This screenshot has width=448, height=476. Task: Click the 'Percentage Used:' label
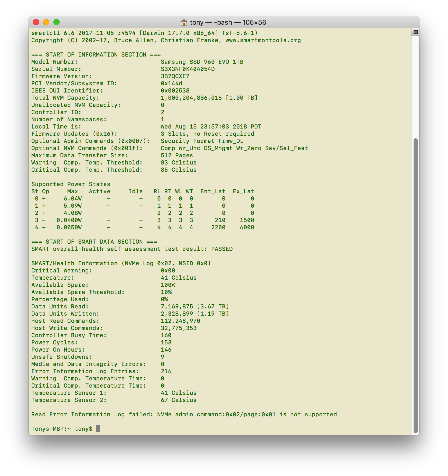pyautogui.click(x=60, y=299)
